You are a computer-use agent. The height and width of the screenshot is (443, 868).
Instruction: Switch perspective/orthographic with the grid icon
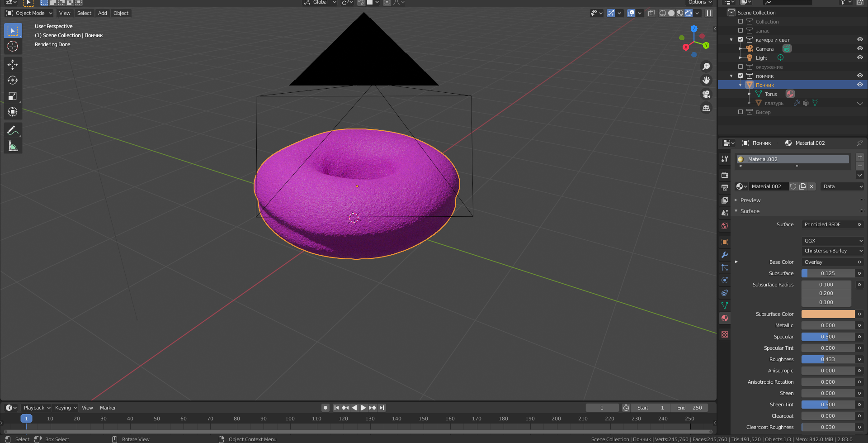[706, 108]
